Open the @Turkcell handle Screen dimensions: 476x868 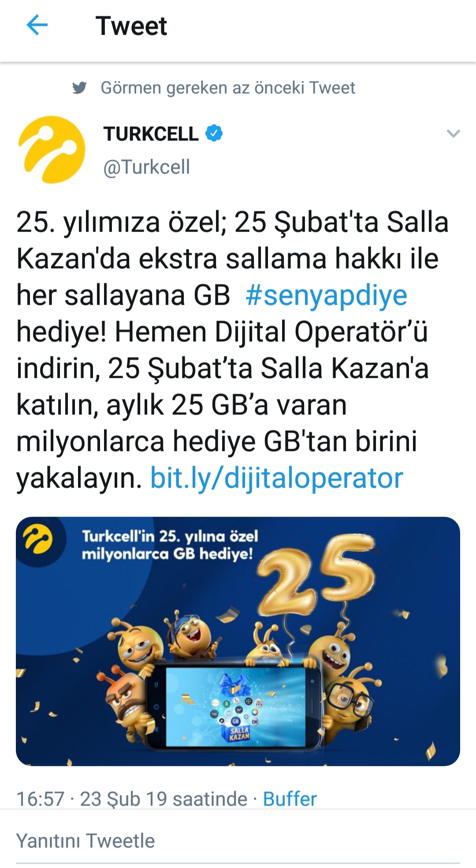147,167
